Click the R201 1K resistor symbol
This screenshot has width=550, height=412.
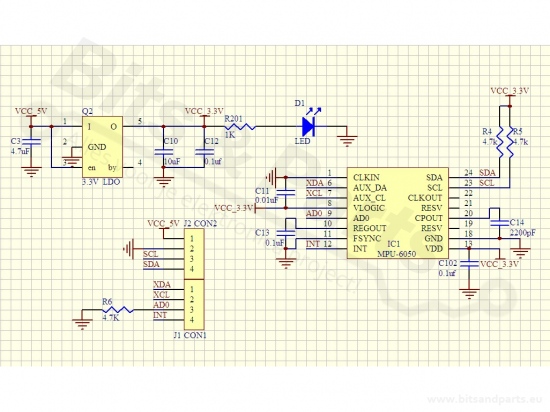pyautogui.click(x=241, y=127)
